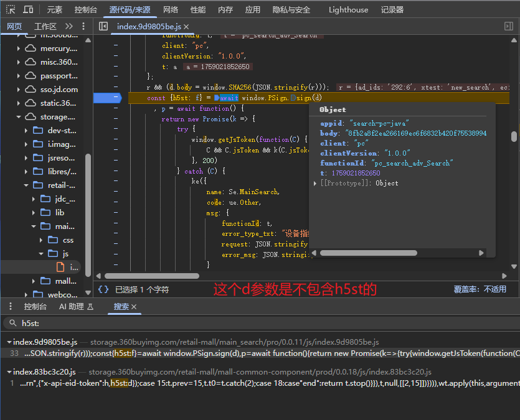Open search result line 33
Viewport: 520px width, 420px height.
[x=260, y=353]
